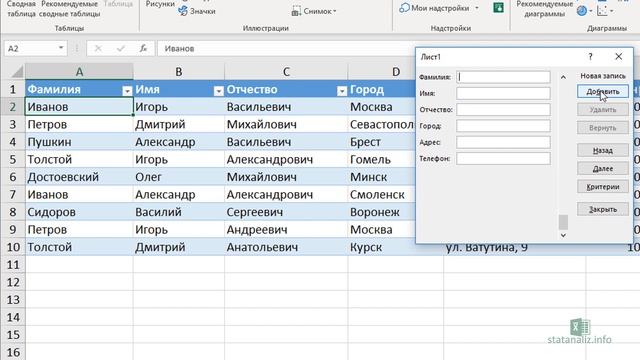The width and height of the screenshot is (640, 360).
Task: Click the Name Box showing A2
Action: click(31, 48)
